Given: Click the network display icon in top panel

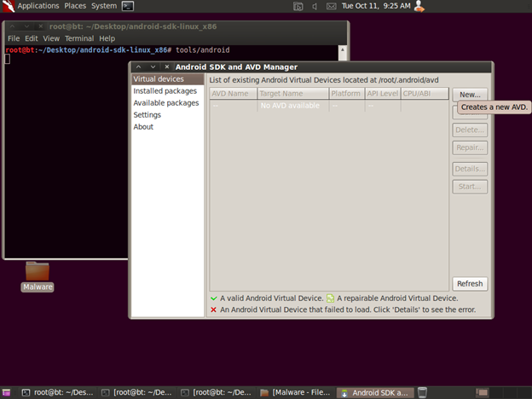Looking at the screenshot, I should (298, 6).
